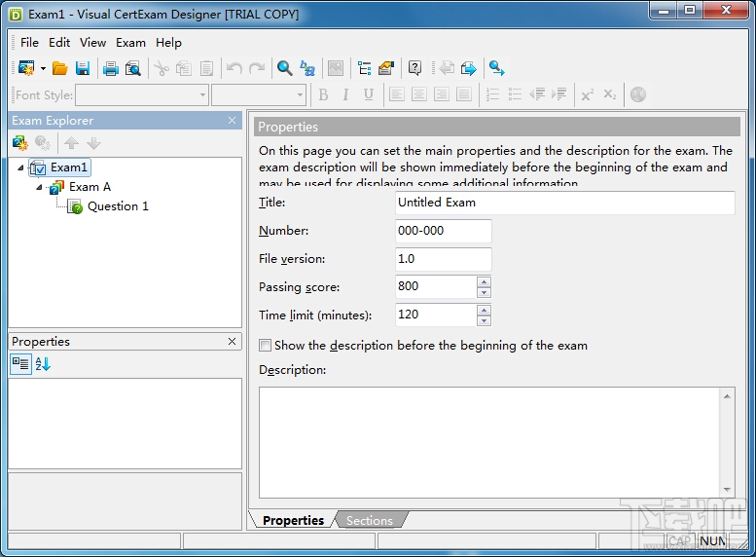Open the File menu
This screenshot has width=756, height=557.
pos(29,43)
